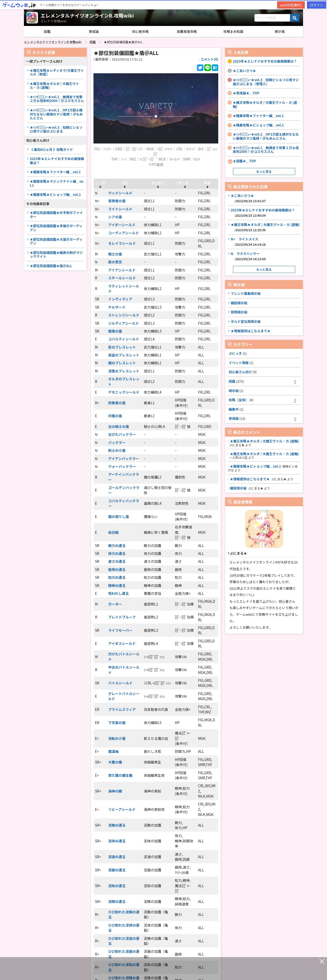
Task: Open the 図鑑 navigation tab
Action: coord(47,32)
